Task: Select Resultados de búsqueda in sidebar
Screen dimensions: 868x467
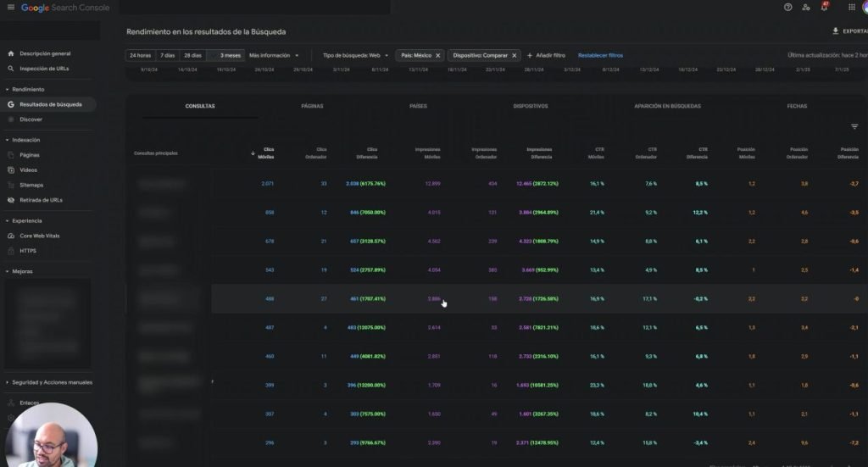Action: (47, 104)
